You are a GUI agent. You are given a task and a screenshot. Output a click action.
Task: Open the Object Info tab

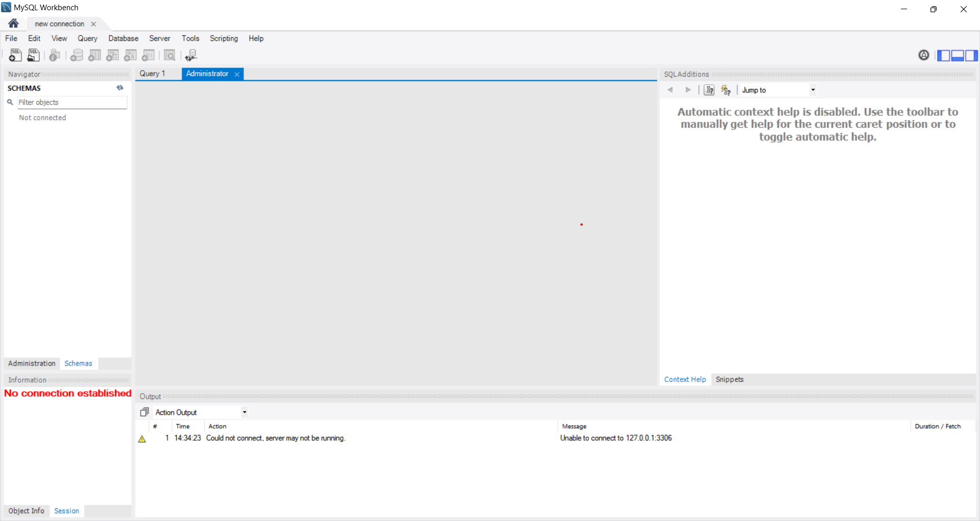click(x=26, y=511)
